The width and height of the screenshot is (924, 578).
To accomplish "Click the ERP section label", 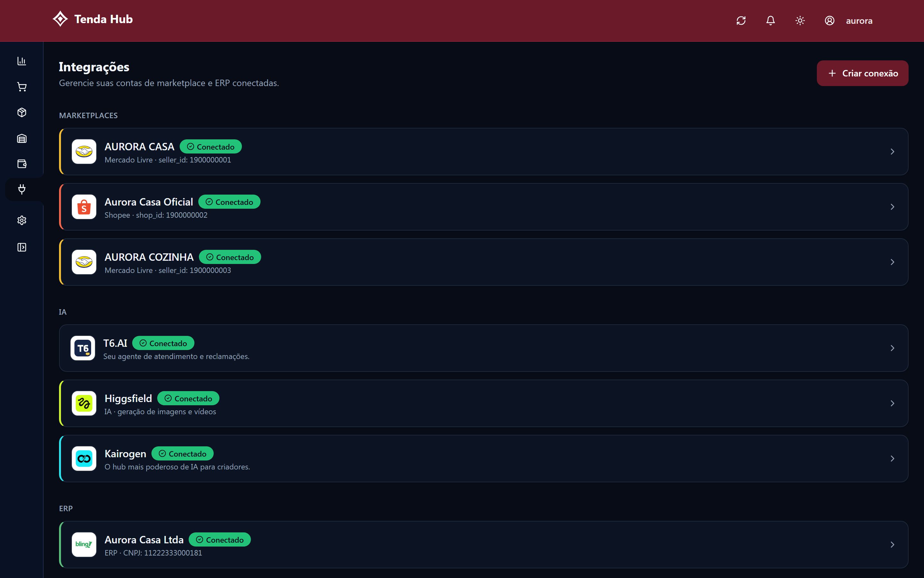I will point(66,508).
